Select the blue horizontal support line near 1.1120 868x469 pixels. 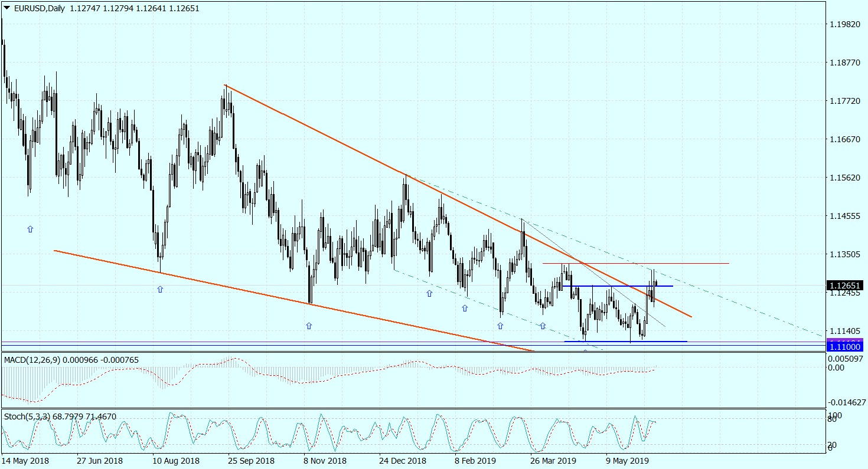[626, 341]
